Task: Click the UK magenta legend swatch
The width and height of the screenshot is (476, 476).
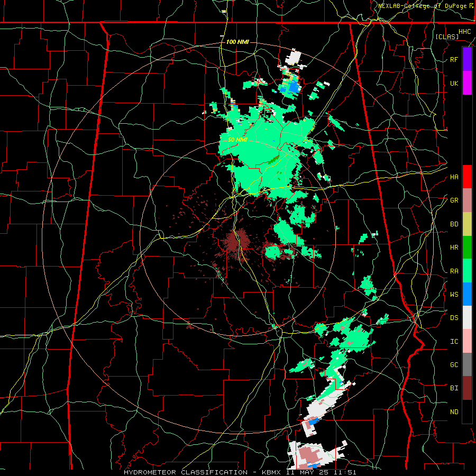Action: (x=467, y=83)
